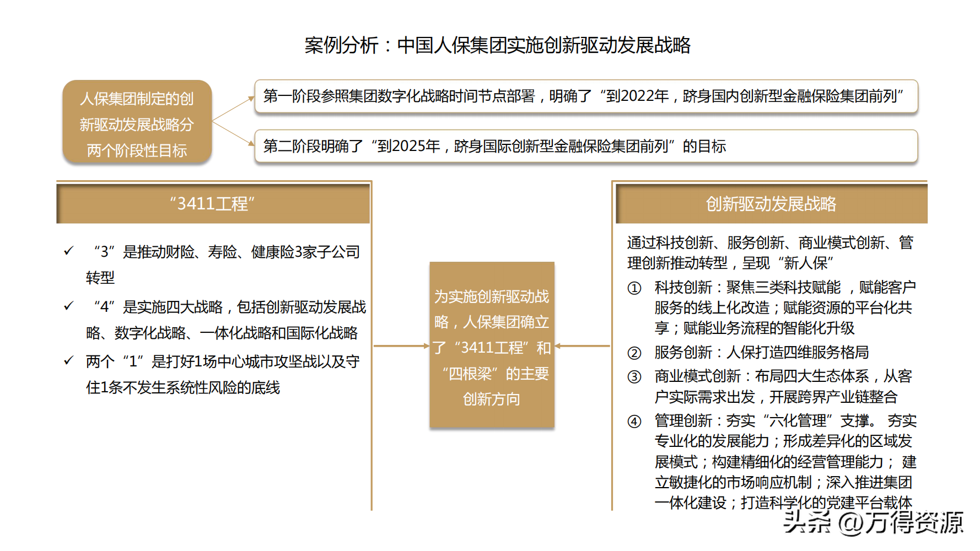Click the paragraph 通过科技创新、服务创新、商业模式创新

pyautogui.click(x=770, y=252)
